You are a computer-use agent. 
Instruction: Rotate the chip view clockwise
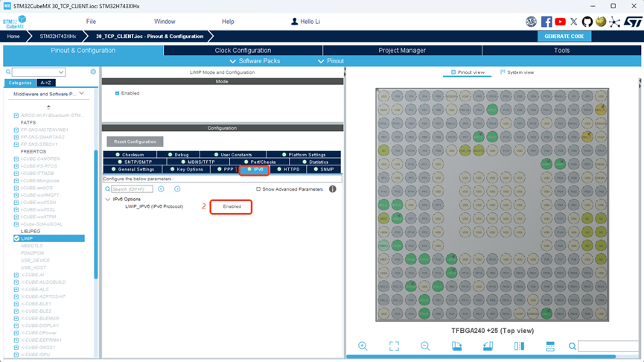(x=456, y=346)
